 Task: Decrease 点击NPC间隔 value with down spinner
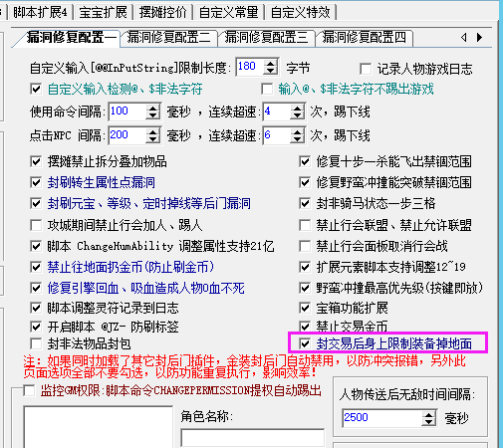[152, 139]
